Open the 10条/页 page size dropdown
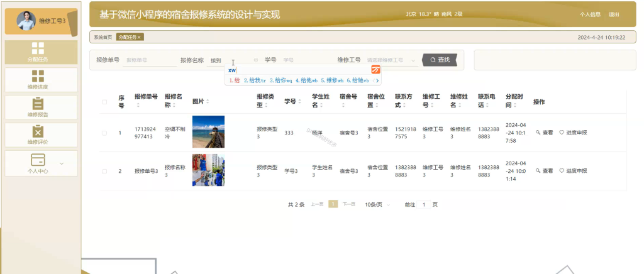This screenshot has width=644, height=274. tap(377, 204)
